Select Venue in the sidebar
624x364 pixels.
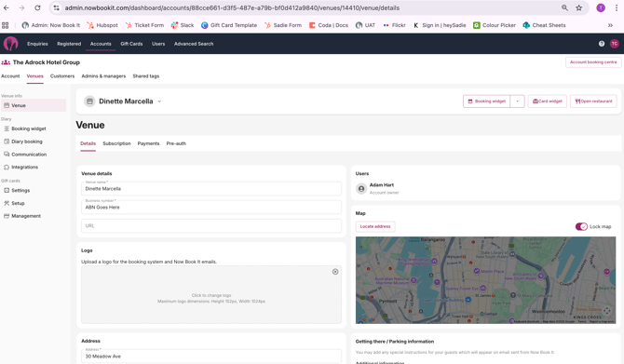[34, 105]
